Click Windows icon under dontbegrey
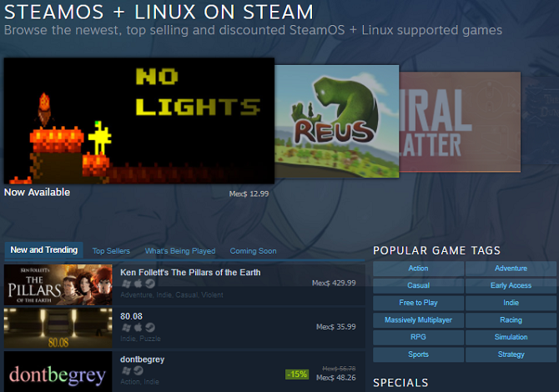559x392 pixels. coord(126,371)
